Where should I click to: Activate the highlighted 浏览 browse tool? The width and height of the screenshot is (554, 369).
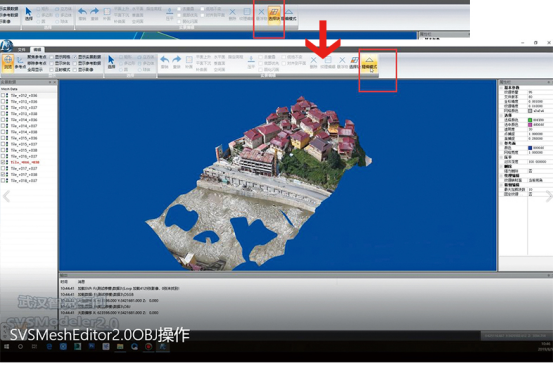tap(8, 63)
